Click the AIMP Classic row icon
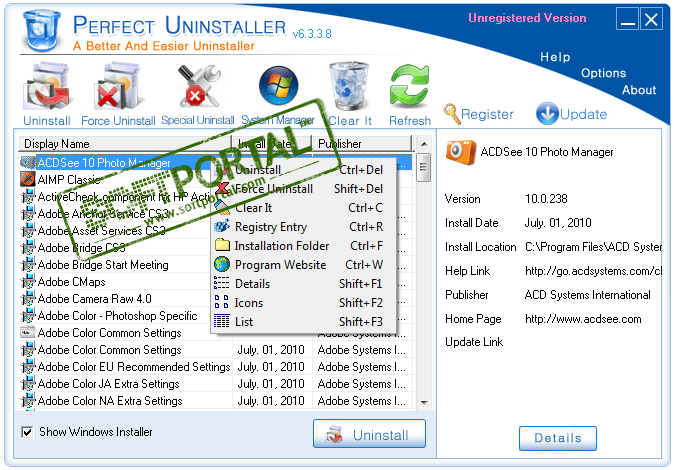This screenshot has width=674, height=470. coord(28,179)
